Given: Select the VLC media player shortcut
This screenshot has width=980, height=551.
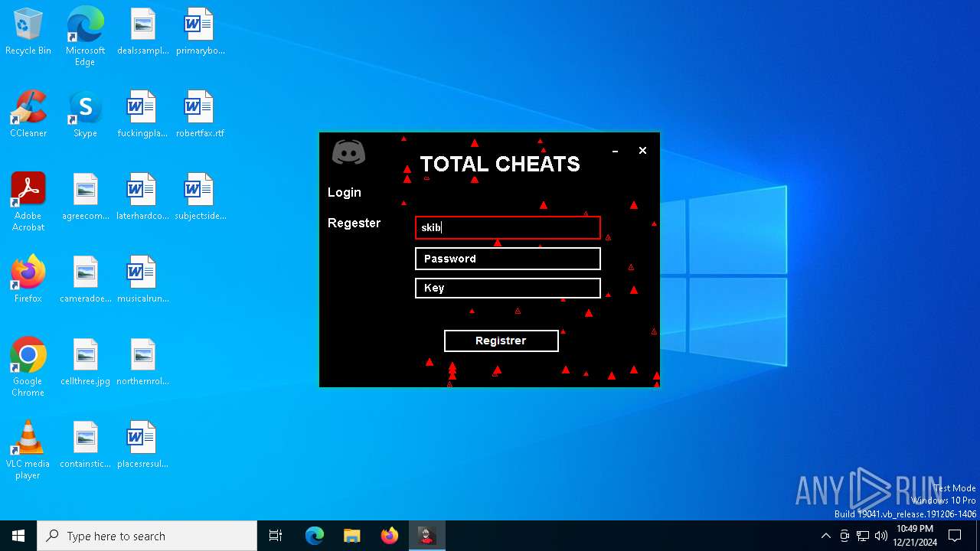Looking at the screenshot, I should [28, 449].
